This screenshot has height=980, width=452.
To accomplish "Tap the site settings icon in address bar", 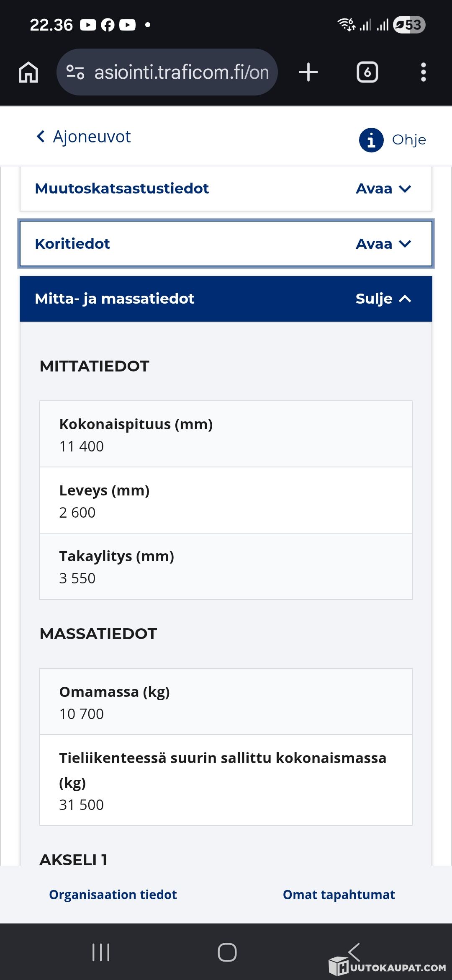I will [x=75, y=72].
